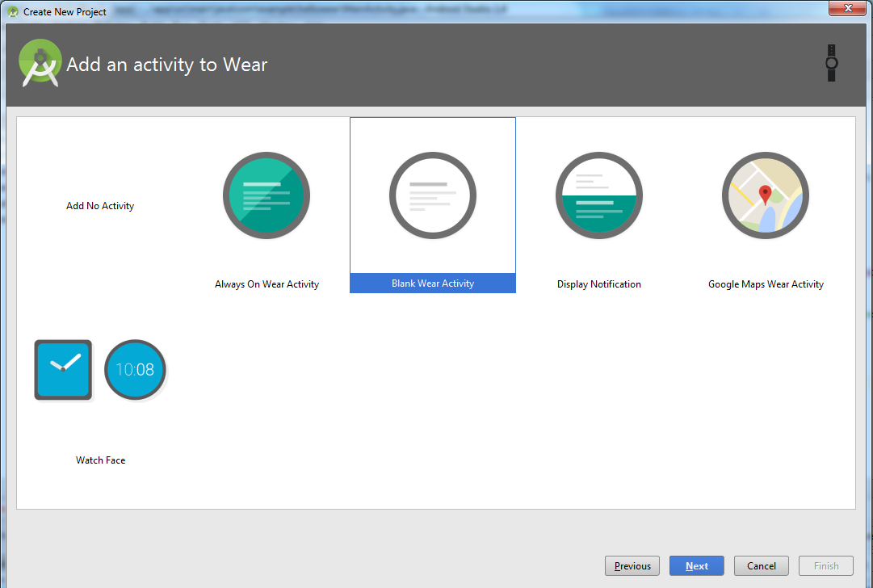Click the Always On Wear Activity label
This screenshot has width=873, height=588.
pos(267,284)
